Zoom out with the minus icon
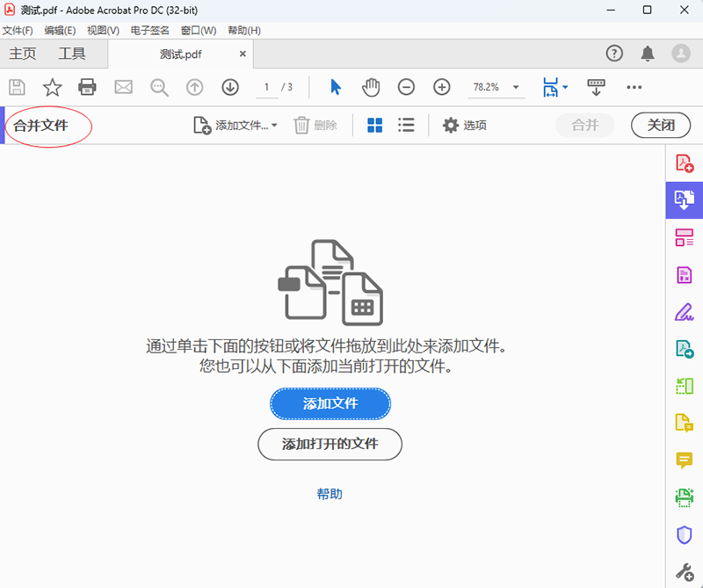703x588 pixels. click(x=406, y=87)
